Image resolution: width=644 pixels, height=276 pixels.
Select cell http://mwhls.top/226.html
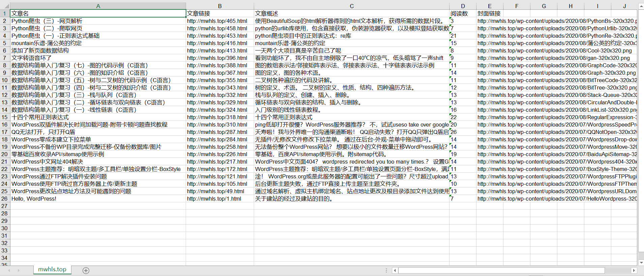click(220, 154)
